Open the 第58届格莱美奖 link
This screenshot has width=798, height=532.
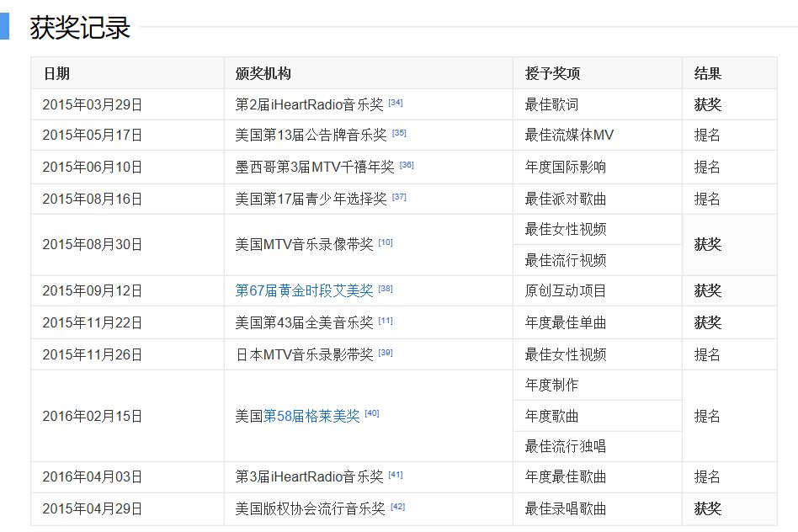pos(311,416)
